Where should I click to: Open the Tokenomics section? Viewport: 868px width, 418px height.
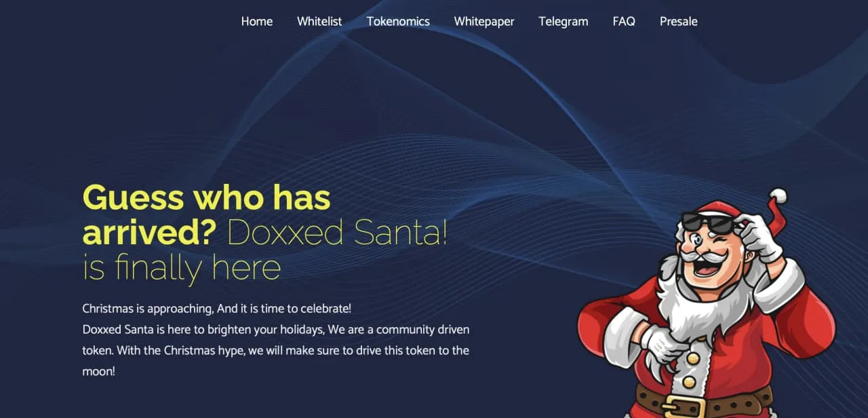[398, 21]
